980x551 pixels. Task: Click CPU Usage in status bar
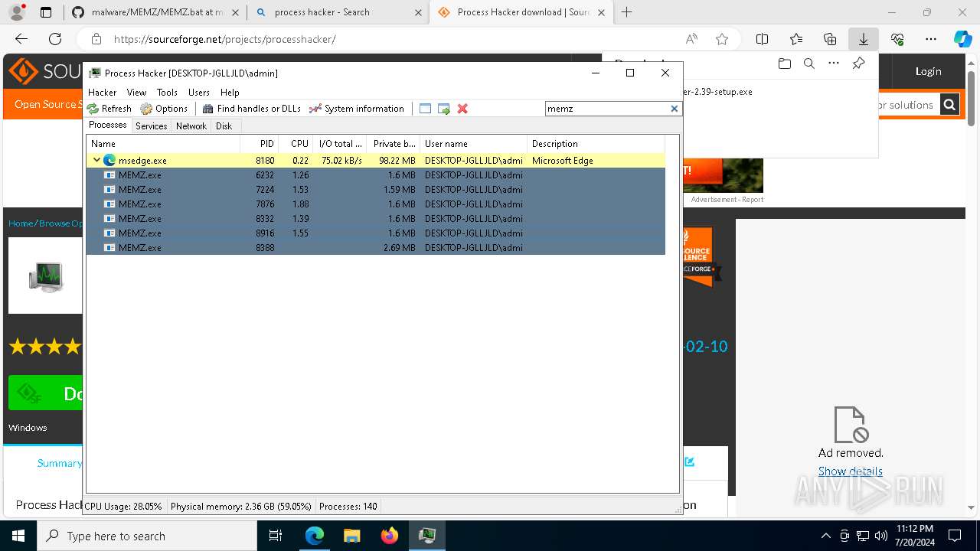(x=123, y=507)
